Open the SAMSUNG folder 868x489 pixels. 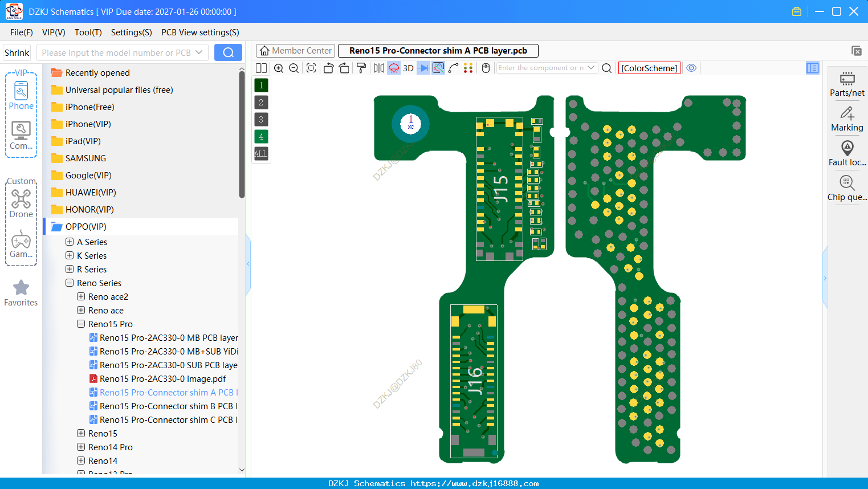[79, 158]
